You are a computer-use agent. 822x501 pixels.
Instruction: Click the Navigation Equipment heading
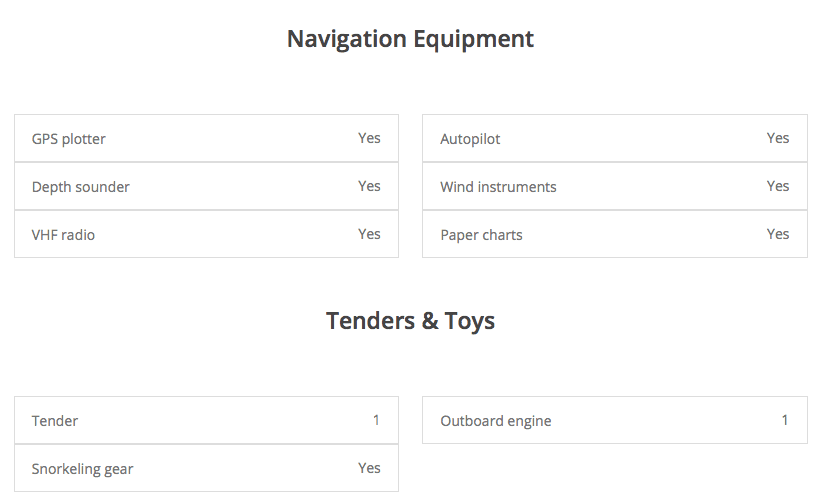click(410, 39)
